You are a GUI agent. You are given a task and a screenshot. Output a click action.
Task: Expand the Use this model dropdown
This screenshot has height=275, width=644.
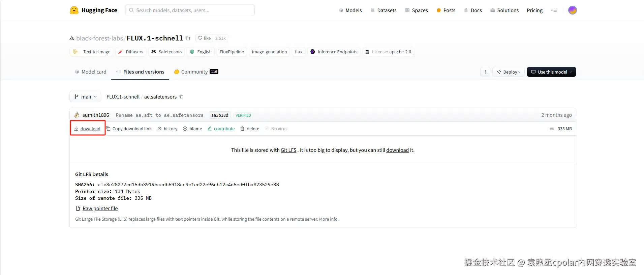[551, 72]
